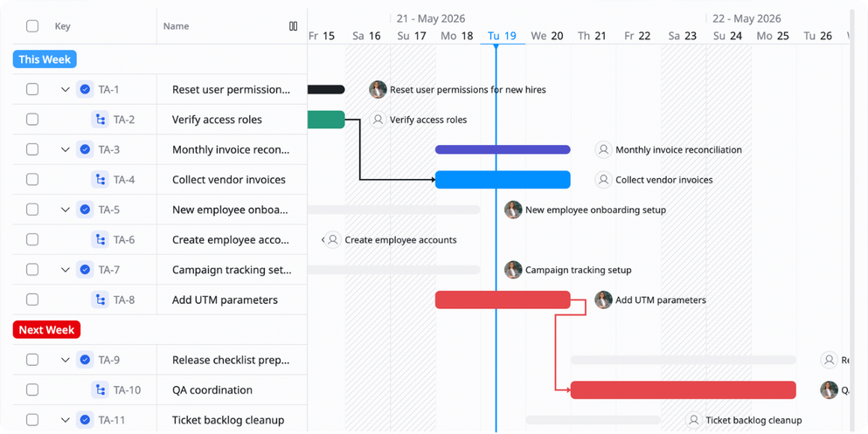Click the subtask icon for TA-2
The width and height of the screenshot is (868, 434).
pyautogui.click(x=100, y=120)
